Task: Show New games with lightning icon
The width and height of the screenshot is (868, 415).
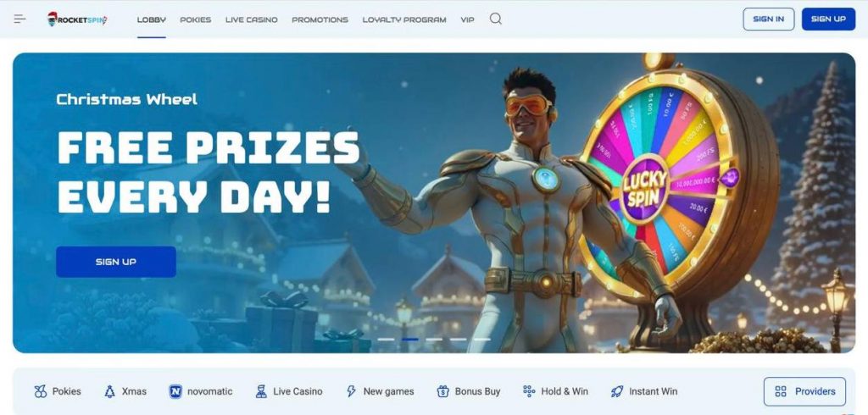Action: [x=380, y=392]
